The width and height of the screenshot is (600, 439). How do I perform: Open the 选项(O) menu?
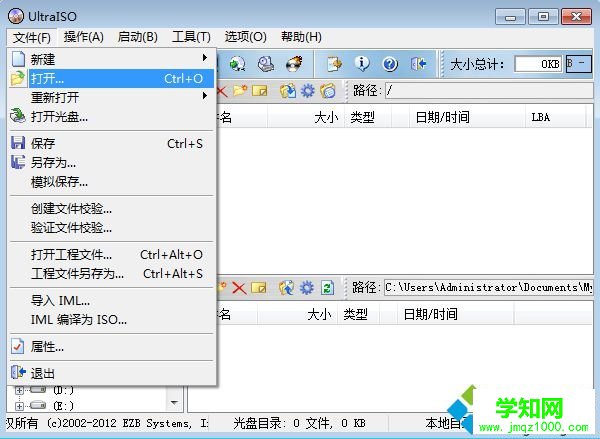245,37
